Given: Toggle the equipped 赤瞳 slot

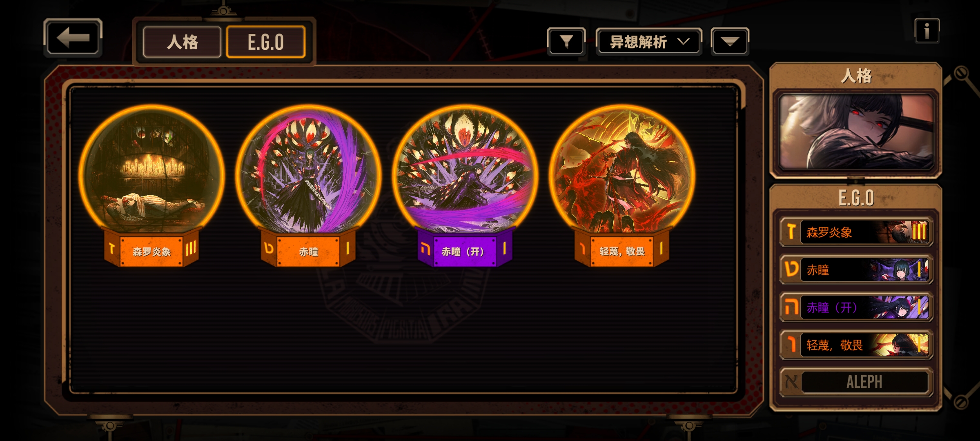Looking at the screenshot, I should tap(856, 269).
